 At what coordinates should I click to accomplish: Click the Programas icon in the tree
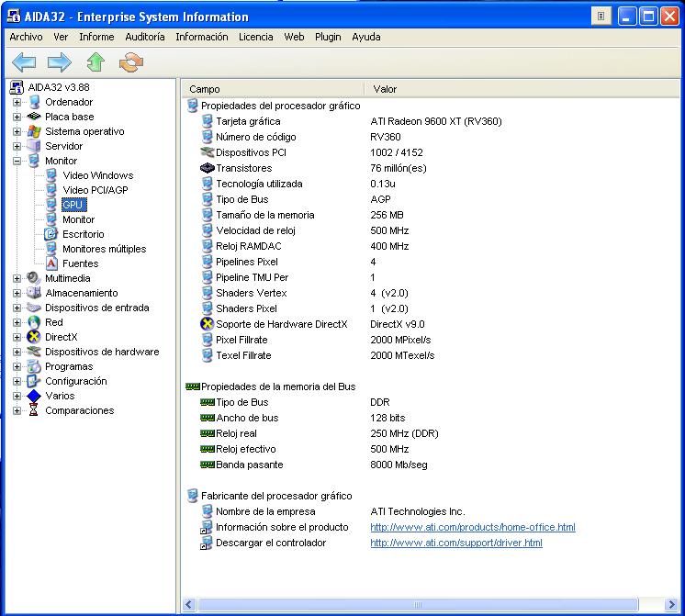[34, 366]
